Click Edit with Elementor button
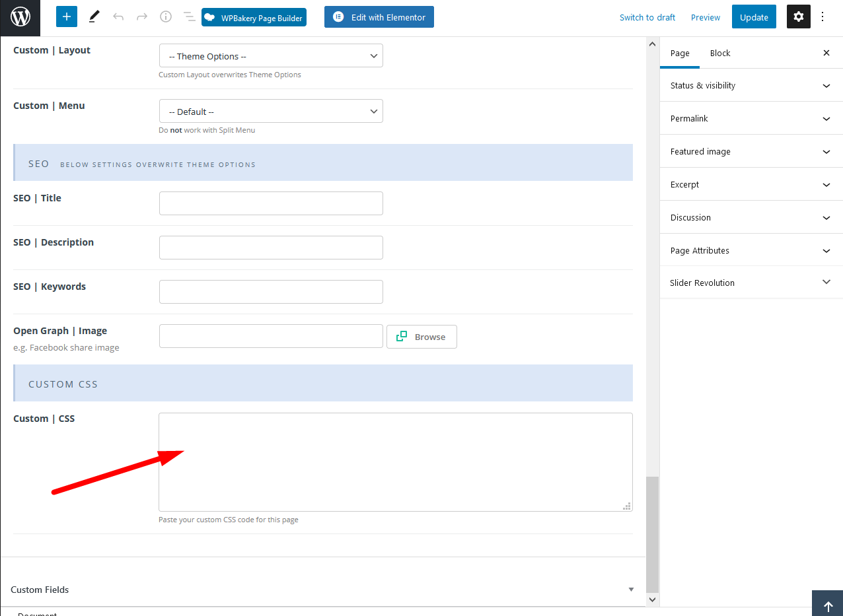Viewport: 843px width, 616px height. (x=379, y=17)
